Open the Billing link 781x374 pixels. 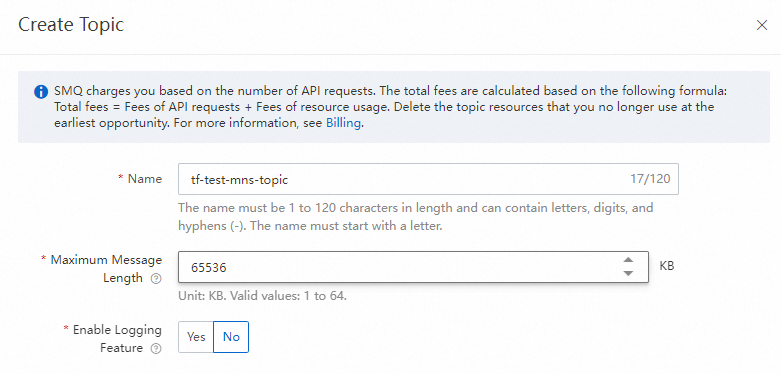343,123
